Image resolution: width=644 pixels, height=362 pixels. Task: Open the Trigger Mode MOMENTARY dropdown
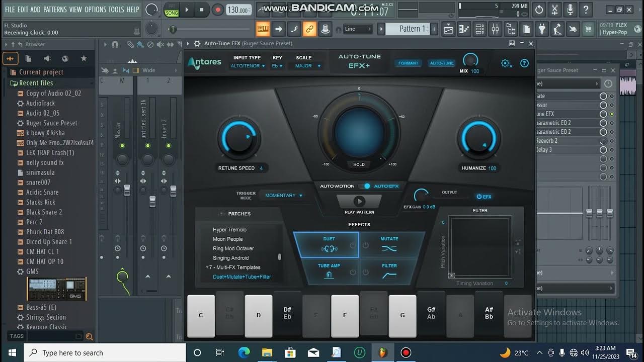click(x=284, y=196)
